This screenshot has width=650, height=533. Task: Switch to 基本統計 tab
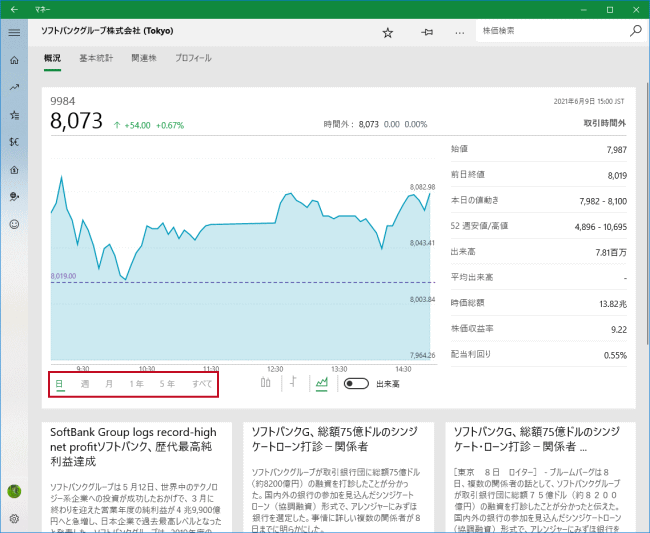[x=96, y=58]
